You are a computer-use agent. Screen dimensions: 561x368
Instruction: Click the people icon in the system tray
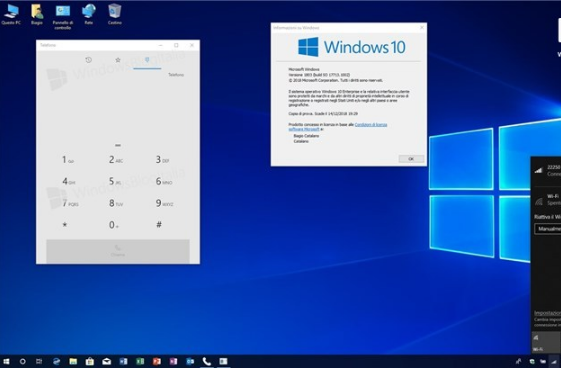pyautogui.click(x=518, y=362)
